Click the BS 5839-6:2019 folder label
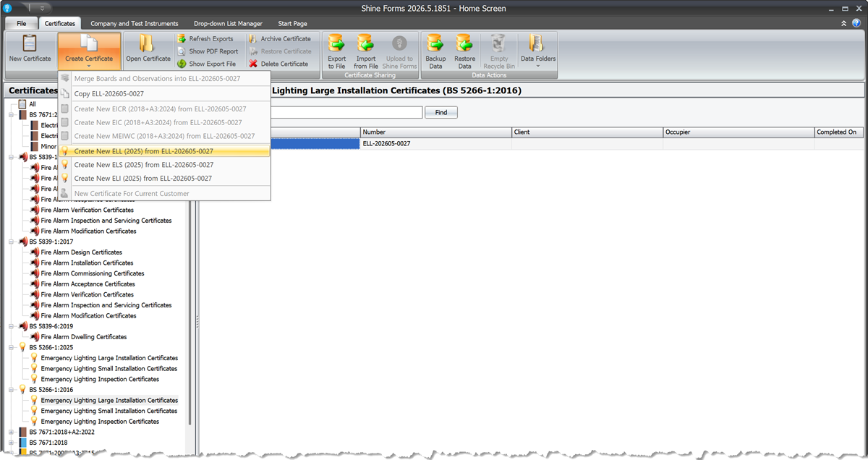Image resolution: width=868 pixels, height=460 pixels. tap(51, 326)
